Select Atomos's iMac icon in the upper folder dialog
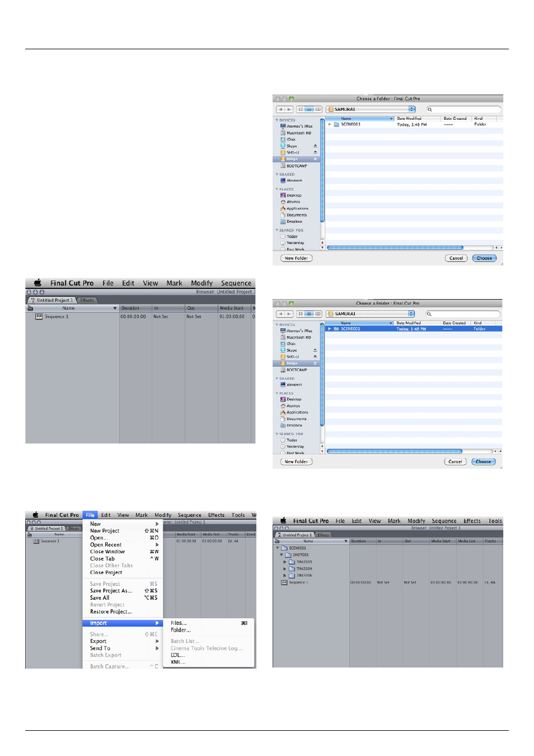The width and height of the screenshot is (534, 756). click(x=283, y=127)
